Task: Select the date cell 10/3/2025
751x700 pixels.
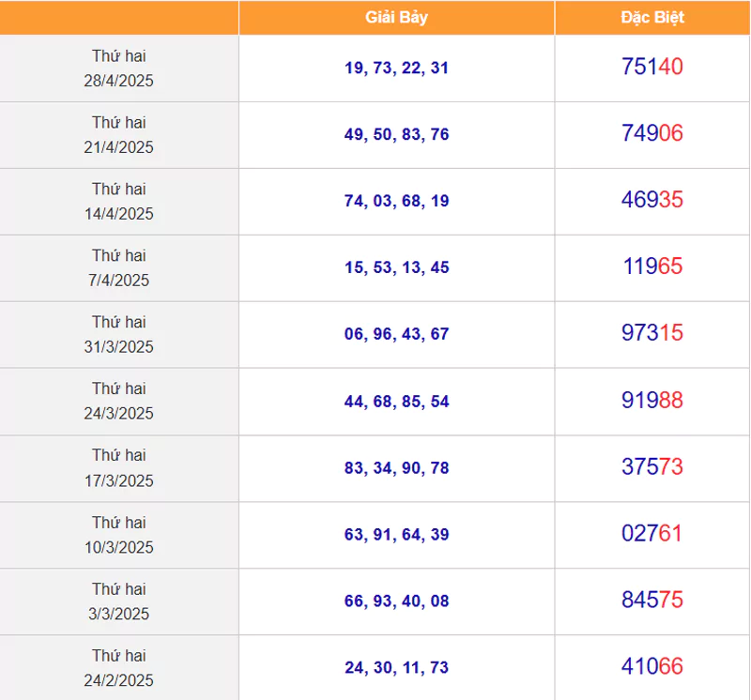Action: tap(119, 535)
